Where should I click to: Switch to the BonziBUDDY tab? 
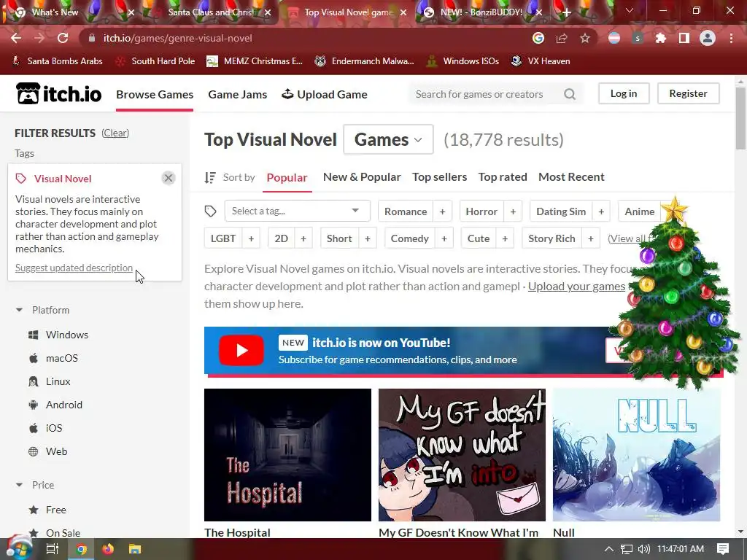click(481, 12)
